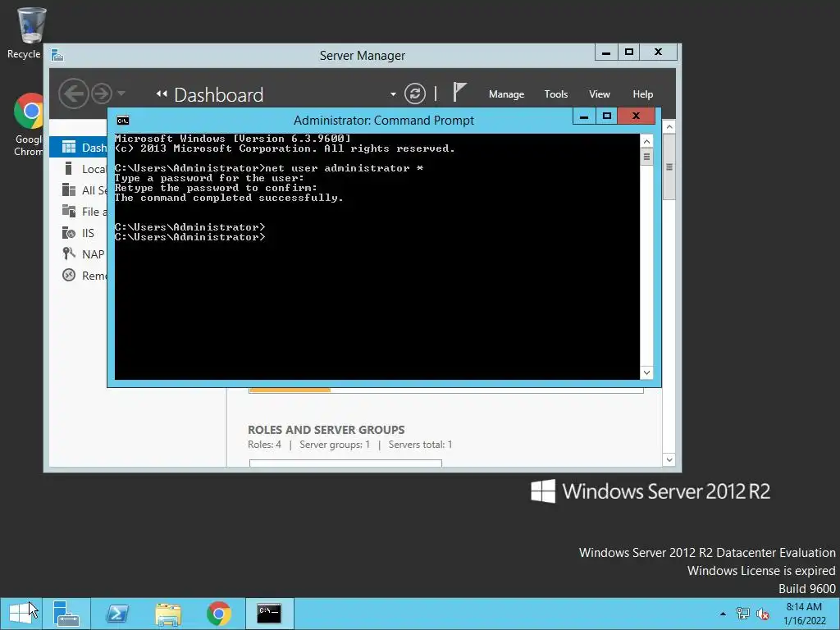This screenshot has height=630, width=840.
Task: Click the Command Prompt scrollbar down arrow
Action: coord(646,372)
